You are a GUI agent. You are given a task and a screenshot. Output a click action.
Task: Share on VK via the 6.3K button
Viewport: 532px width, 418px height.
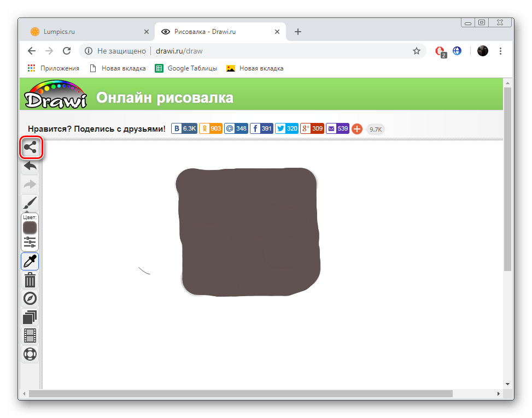coord(184,129)
